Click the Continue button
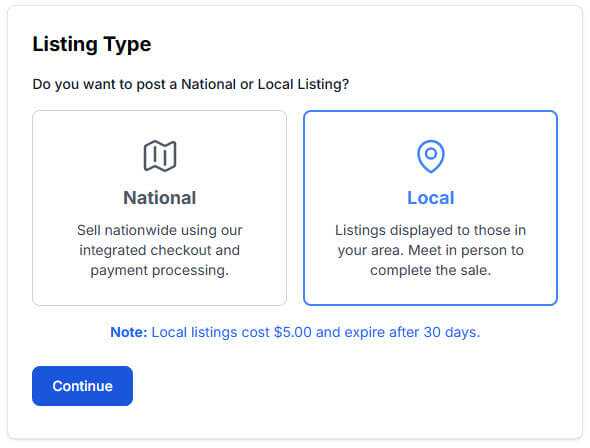This screenshot has height=448, width=590. tap(82, 386)
